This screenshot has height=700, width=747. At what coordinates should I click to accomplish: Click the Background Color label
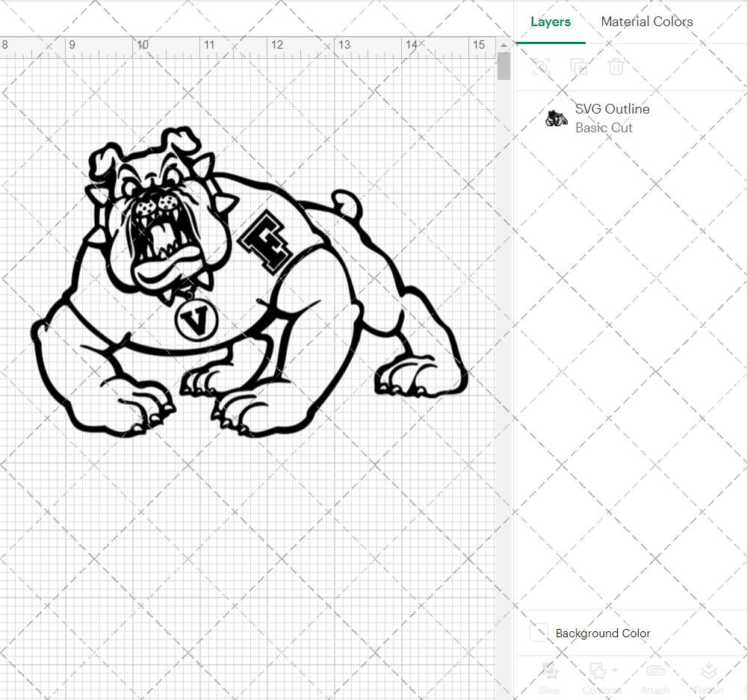[x=603, y=634]
